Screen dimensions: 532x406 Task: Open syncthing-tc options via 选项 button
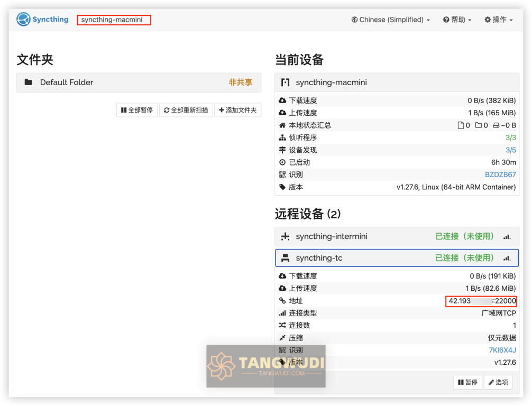498,382
